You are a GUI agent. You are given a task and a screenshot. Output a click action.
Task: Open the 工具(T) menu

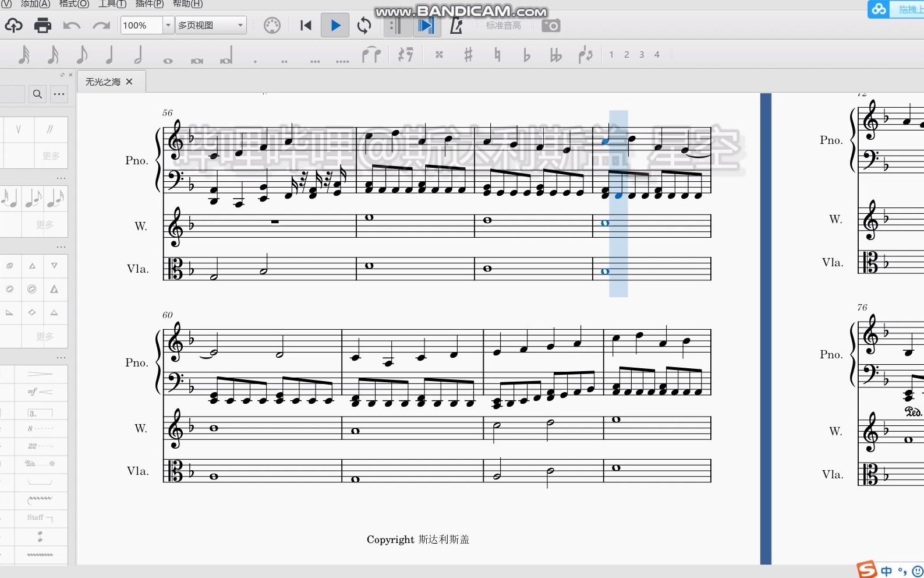click(x=112, y=3)
